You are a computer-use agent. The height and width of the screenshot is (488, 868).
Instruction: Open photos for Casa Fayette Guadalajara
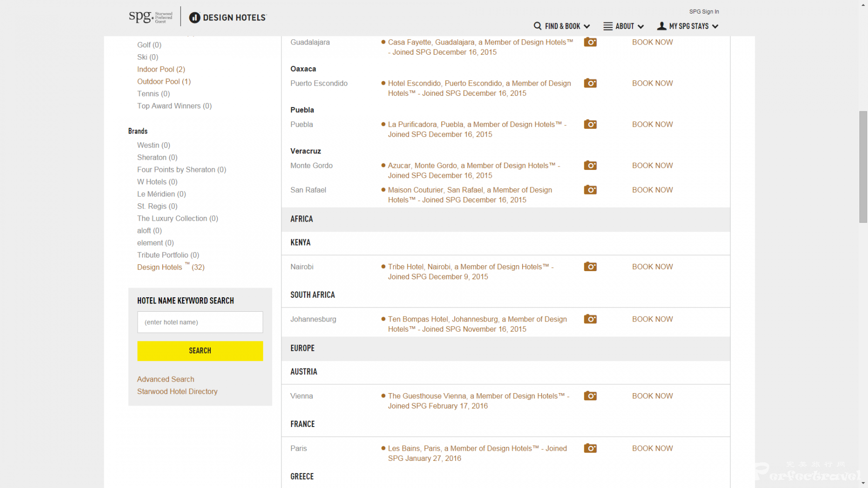pos(590,42)
